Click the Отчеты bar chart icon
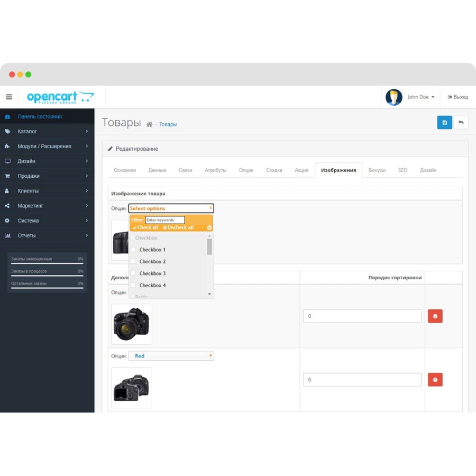Image resolution: width=476 pixels, height=476 pixels. click(7, 235)
